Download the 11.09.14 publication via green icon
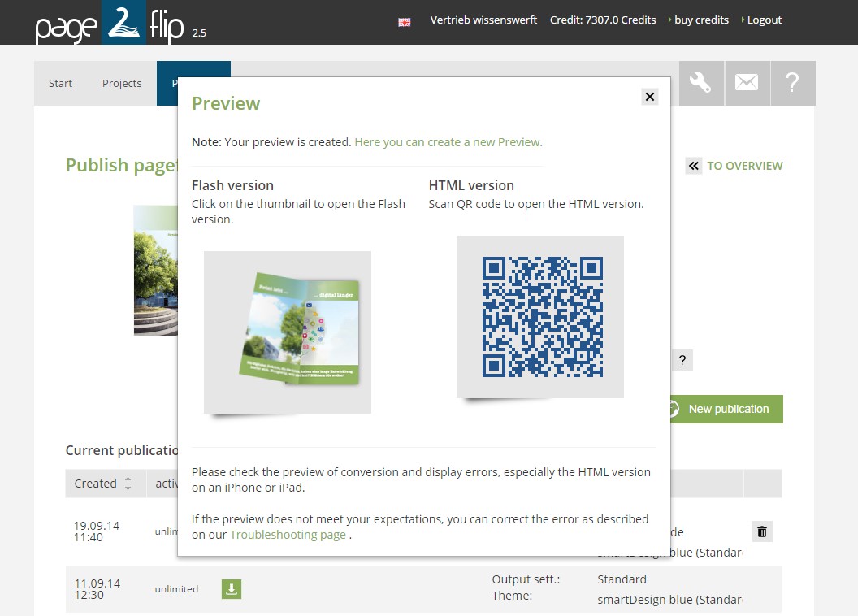 click(231, 589)
